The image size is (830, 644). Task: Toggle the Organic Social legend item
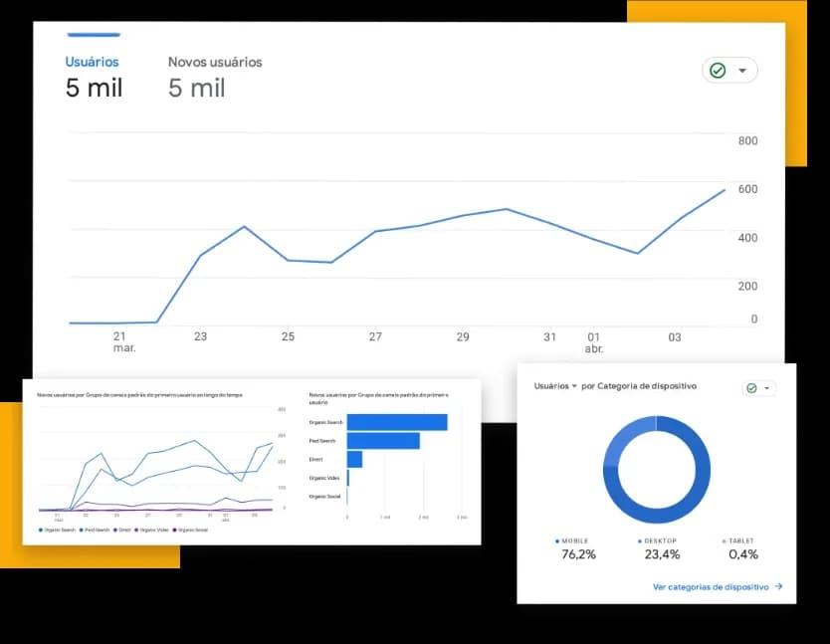[x=191, y=530]
